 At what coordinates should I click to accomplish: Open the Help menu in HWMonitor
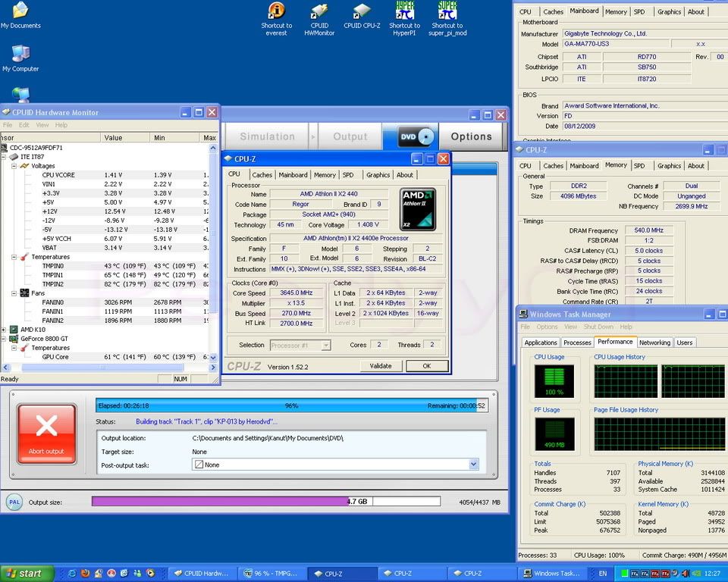click(61, 125)
